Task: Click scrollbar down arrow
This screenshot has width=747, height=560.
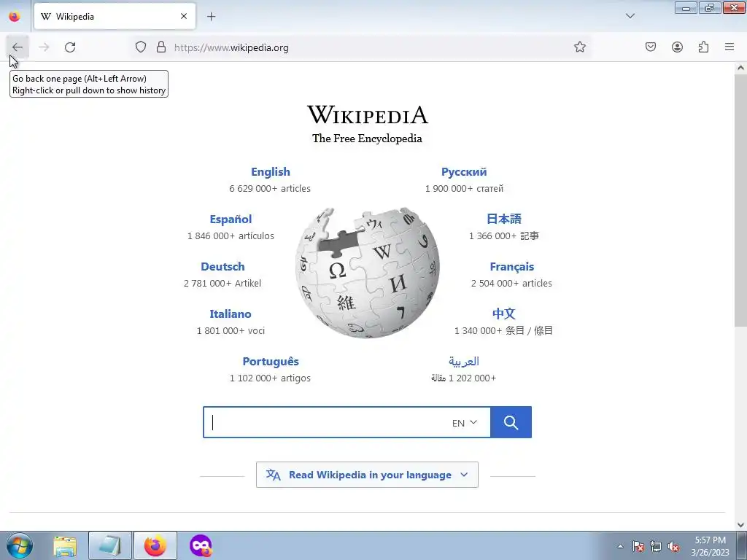Action: click(740, 525)
